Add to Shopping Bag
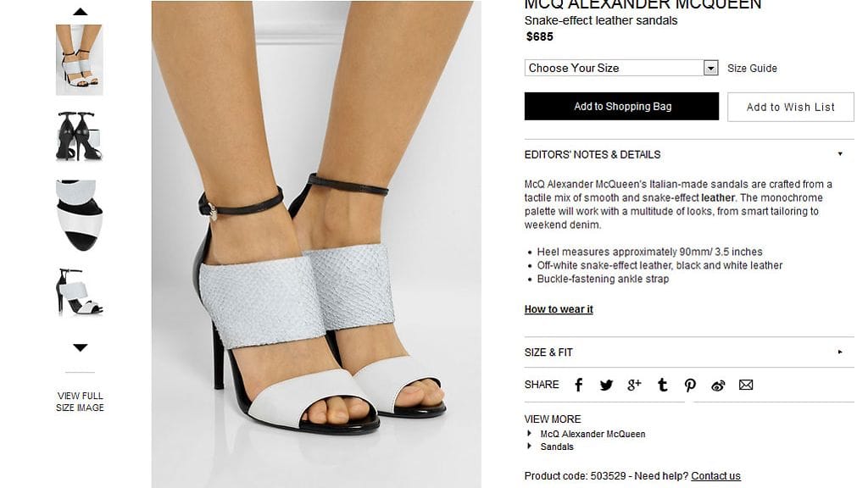 coord(621,106)
